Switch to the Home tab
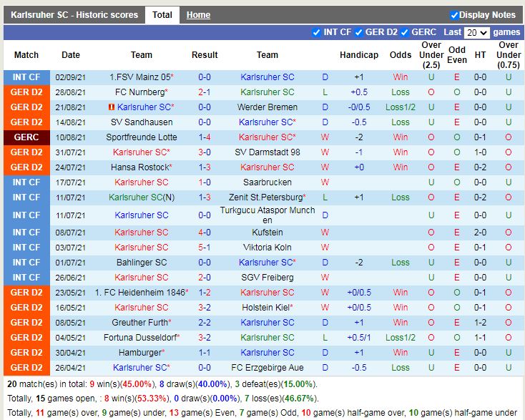The image size is (525, 420). [x=198, y=15]
